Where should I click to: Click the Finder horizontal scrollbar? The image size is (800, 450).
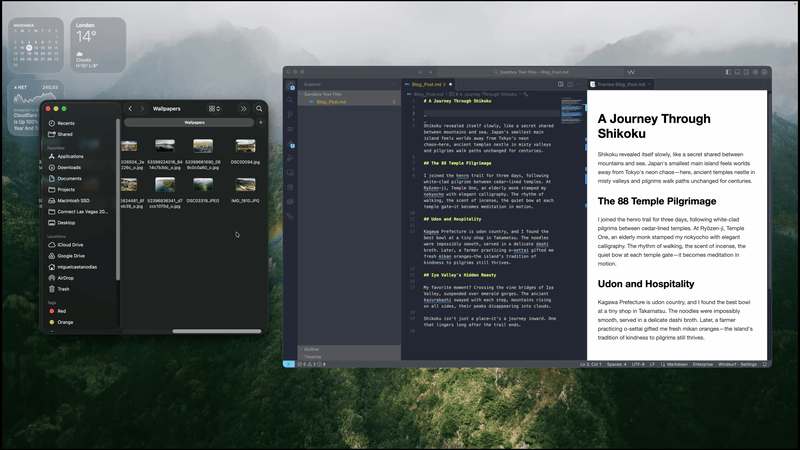pos(217,331)
